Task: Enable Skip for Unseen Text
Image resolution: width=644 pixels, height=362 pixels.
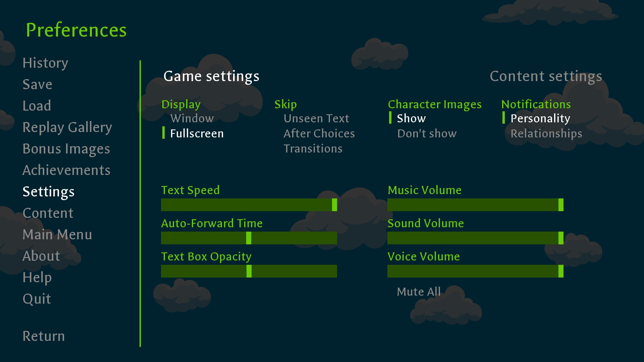Action: pos(316,118)
